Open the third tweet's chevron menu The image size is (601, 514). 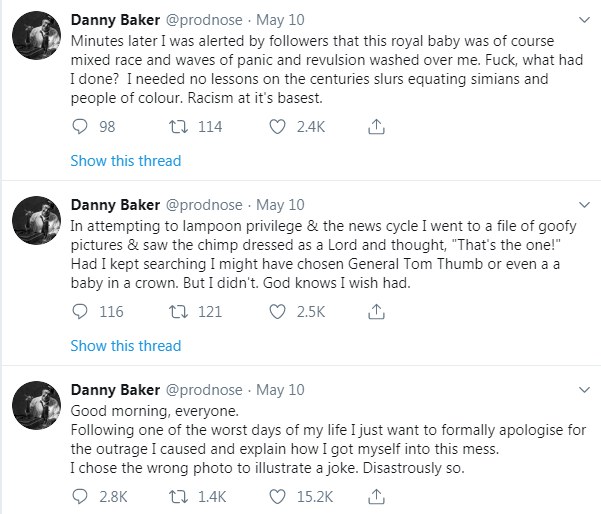584,390
